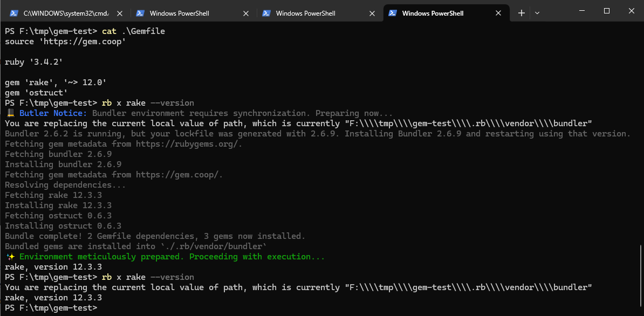Image resolution: width=644 pixels, height=316 pixels.
Task: Close the entire Windows Terminal window
Action: [x=631, y=11]
